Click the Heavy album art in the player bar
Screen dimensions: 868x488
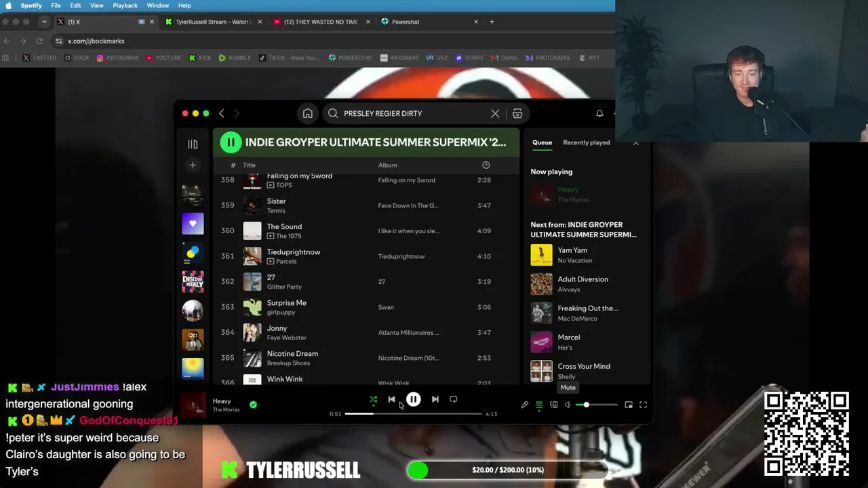[193, 405]
